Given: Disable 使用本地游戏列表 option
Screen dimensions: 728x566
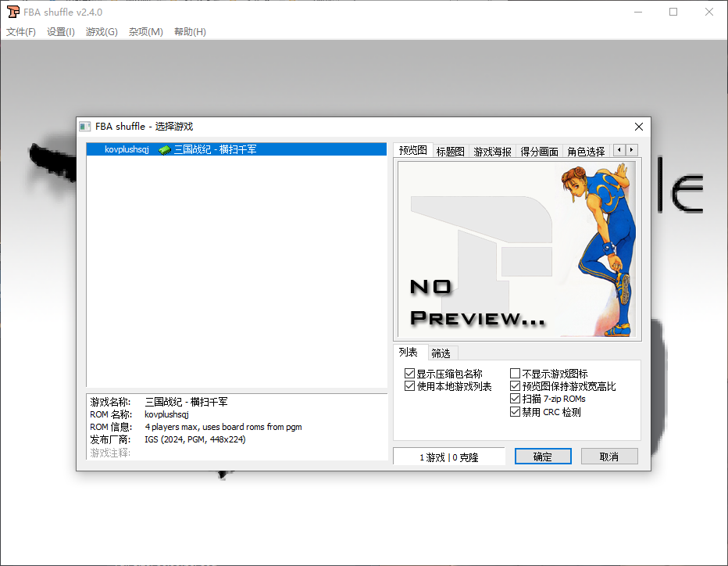Looking at the screenshot, I should coord(409,385).
